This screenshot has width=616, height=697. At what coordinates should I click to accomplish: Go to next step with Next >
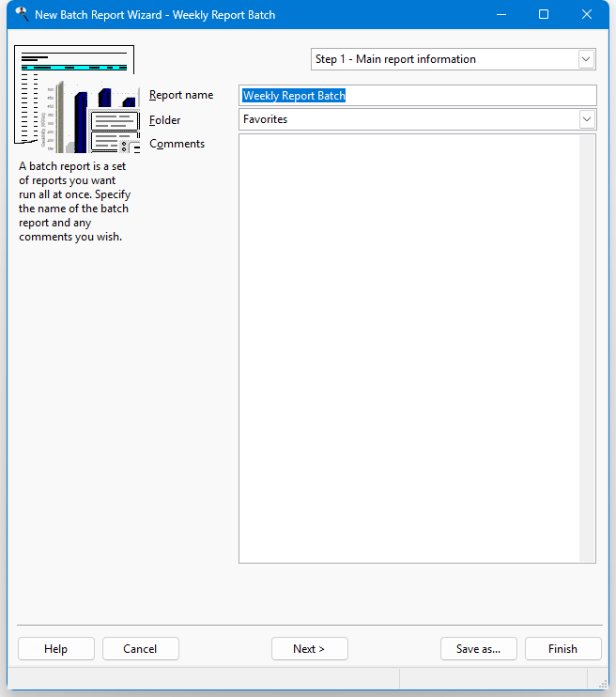pos(309,649)
